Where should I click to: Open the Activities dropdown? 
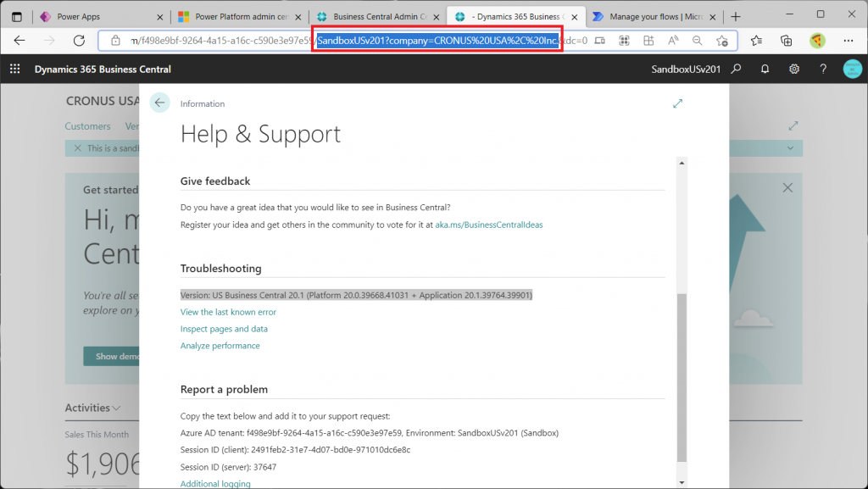pyautogui.click(x=92, y=408)
